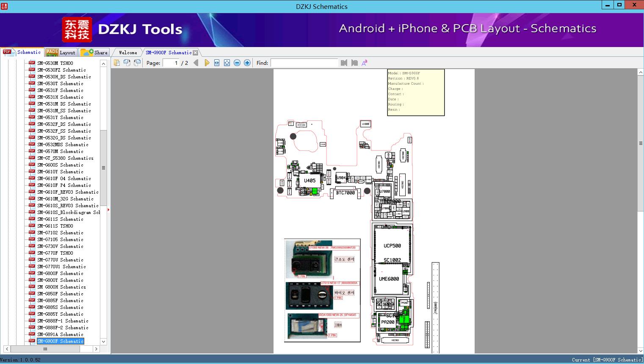Click the app icon in the title bar
The image size is (644, 364).
(x=4, y=6)
